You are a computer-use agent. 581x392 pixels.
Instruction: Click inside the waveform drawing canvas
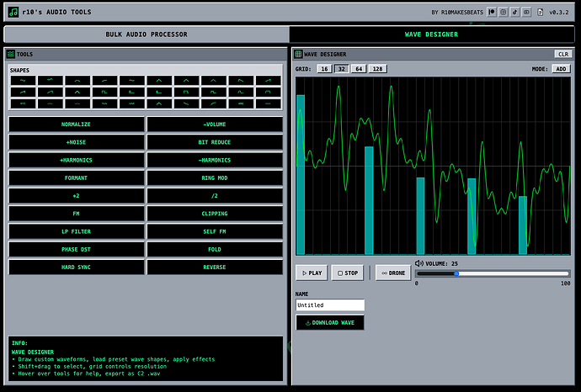[433, 166]
